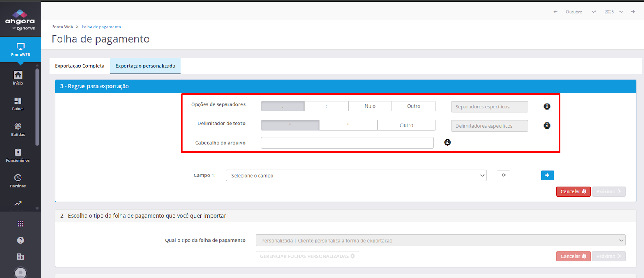Select semicolon separator option
The height and width of the screenshot is (278, 644).
click(326, 106)
